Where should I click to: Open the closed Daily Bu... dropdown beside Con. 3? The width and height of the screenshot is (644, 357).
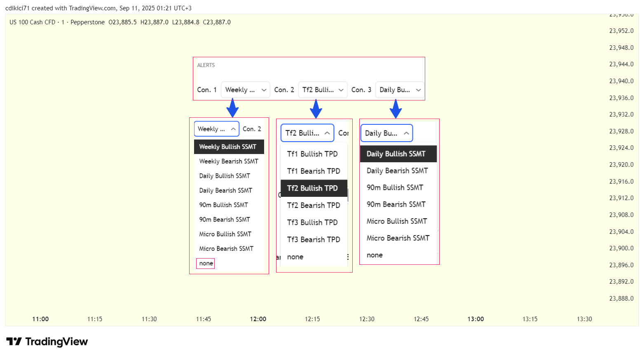(400, 90)
